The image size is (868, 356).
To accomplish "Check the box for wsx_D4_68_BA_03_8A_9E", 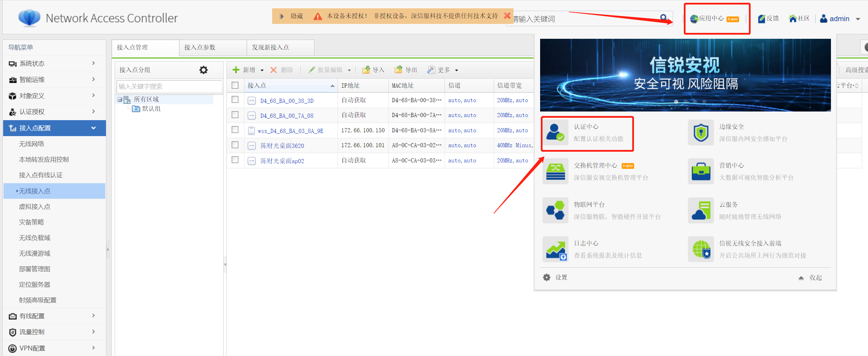I will point(235,130).
